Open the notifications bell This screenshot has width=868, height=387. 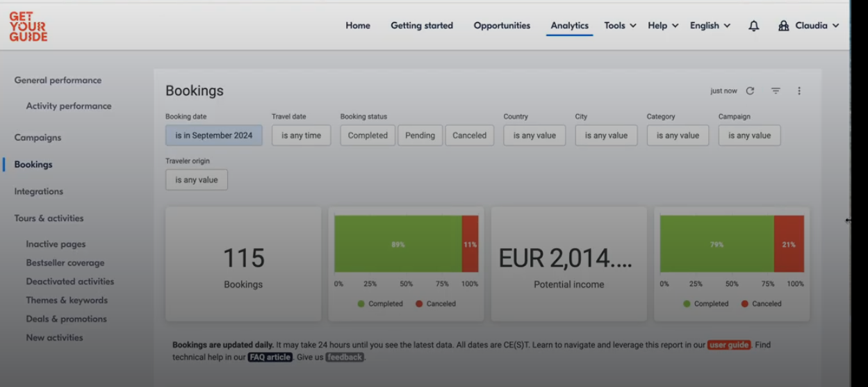753,26
